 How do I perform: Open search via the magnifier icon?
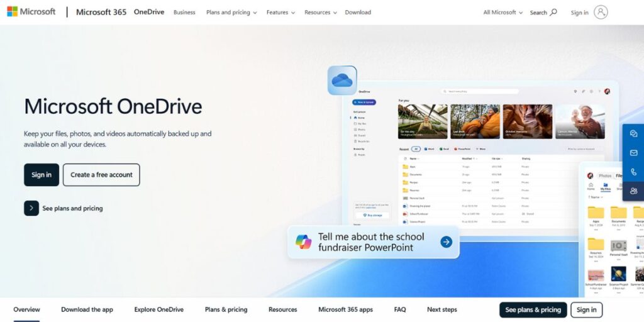(553, 13)
